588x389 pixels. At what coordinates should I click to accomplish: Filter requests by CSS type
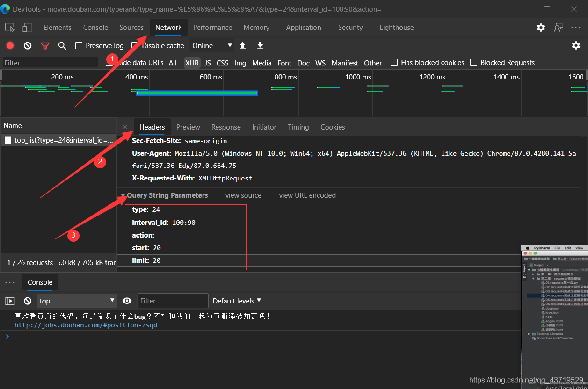(223, 63)
